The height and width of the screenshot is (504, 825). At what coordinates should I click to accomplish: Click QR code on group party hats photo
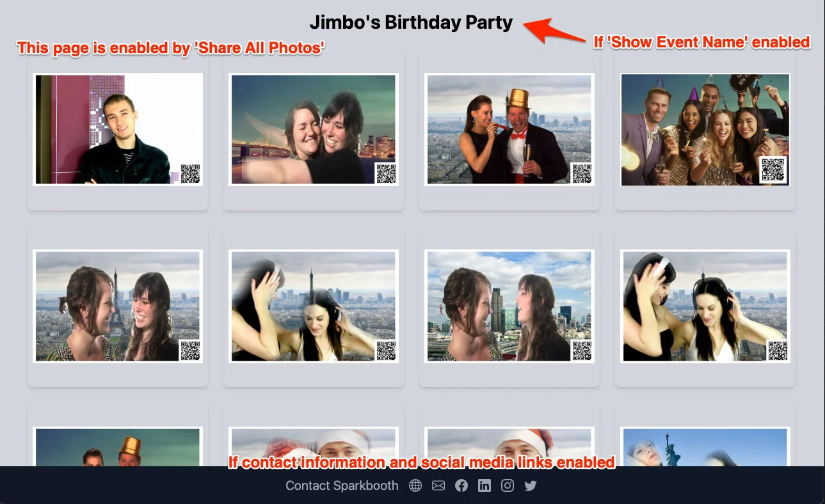(773, 170)
